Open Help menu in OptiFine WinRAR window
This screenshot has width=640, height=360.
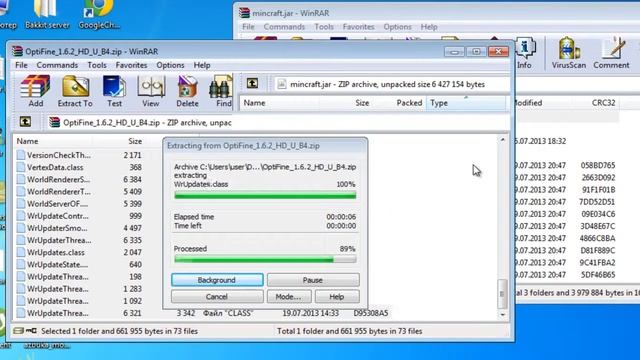point(202,65)
